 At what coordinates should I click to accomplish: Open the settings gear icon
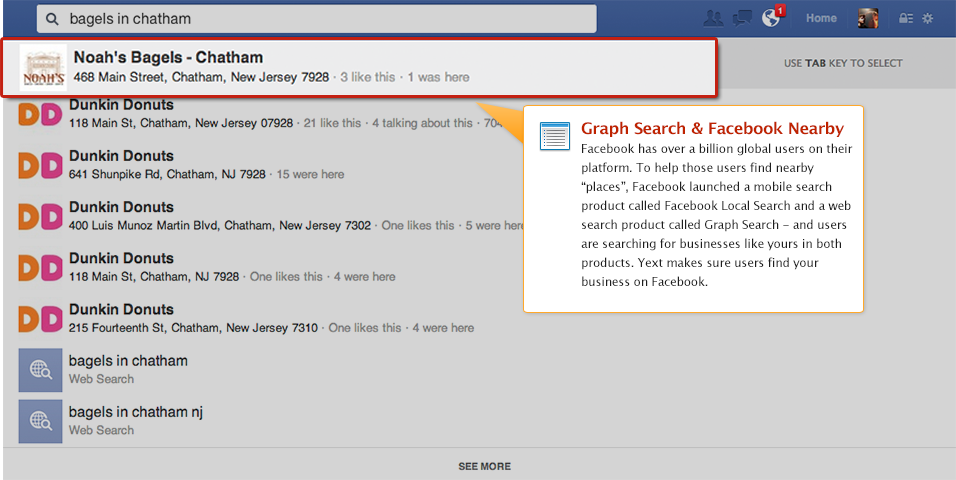tap(927, 18)
